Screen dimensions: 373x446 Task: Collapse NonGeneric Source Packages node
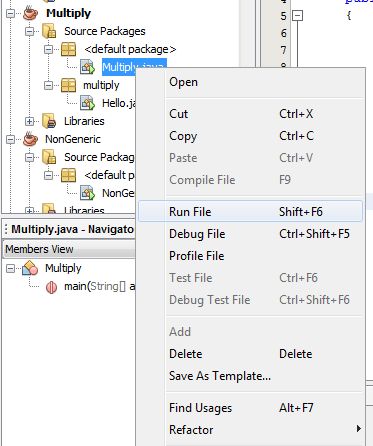pos(30,157)
